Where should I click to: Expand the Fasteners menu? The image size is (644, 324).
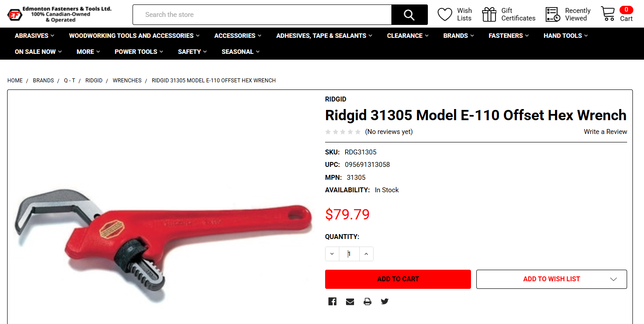point(509,36)
